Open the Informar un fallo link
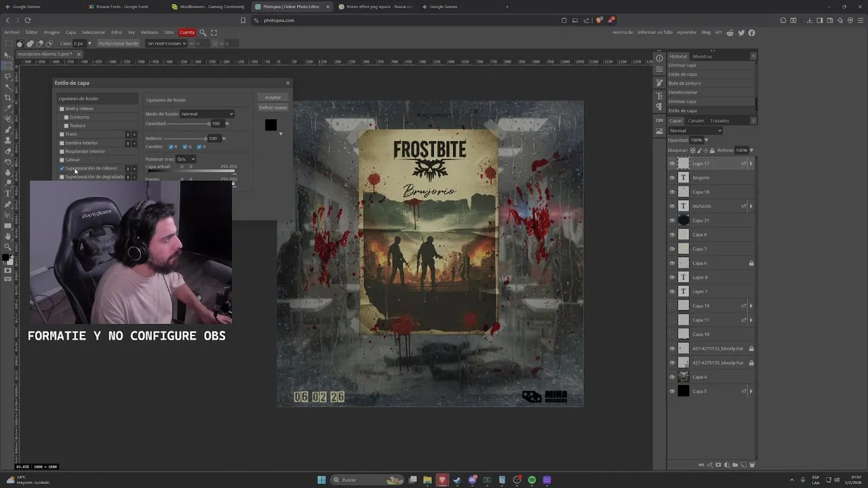This screenshot has width=868, height=488. pyautogui.click(x=655, y=33)
